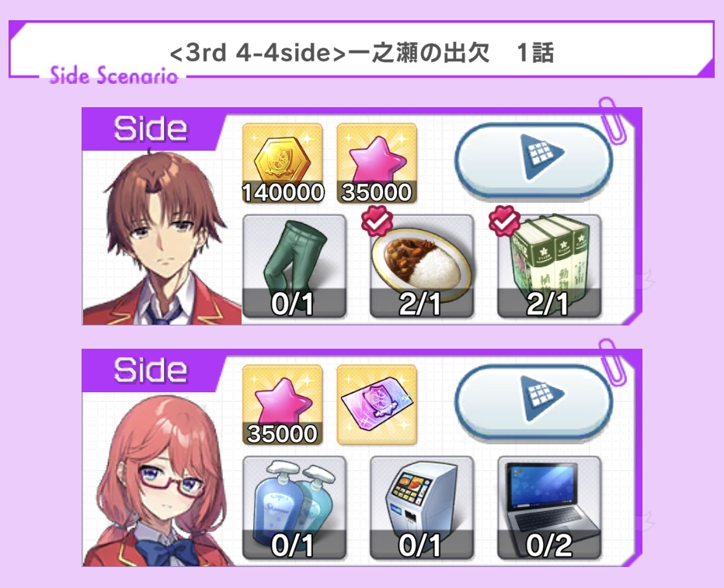The height and width of the screenshot is (588, 724).
Task: Select the laptop item 0/2
Action: click(x=549, y=508)
